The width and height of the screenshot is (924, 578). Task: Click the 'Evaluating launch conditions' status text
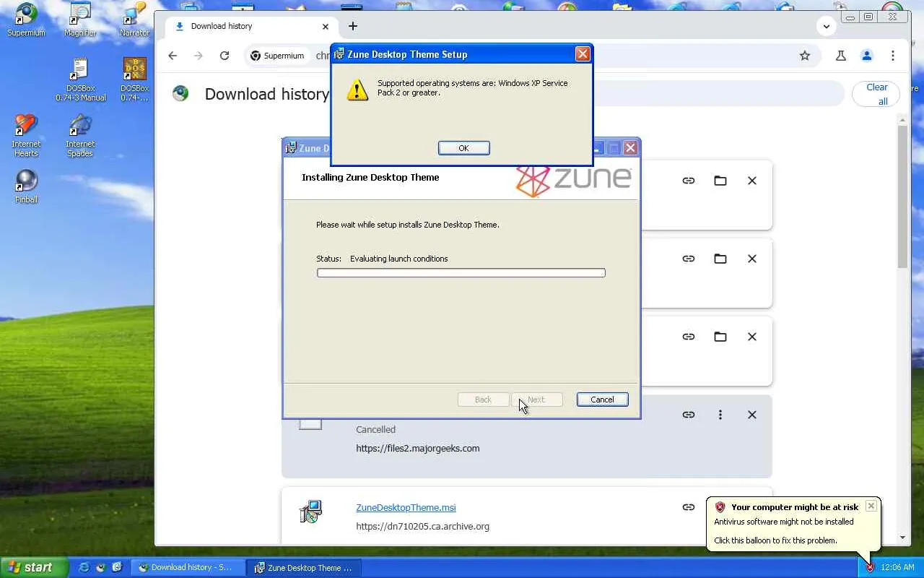point(398,259)
